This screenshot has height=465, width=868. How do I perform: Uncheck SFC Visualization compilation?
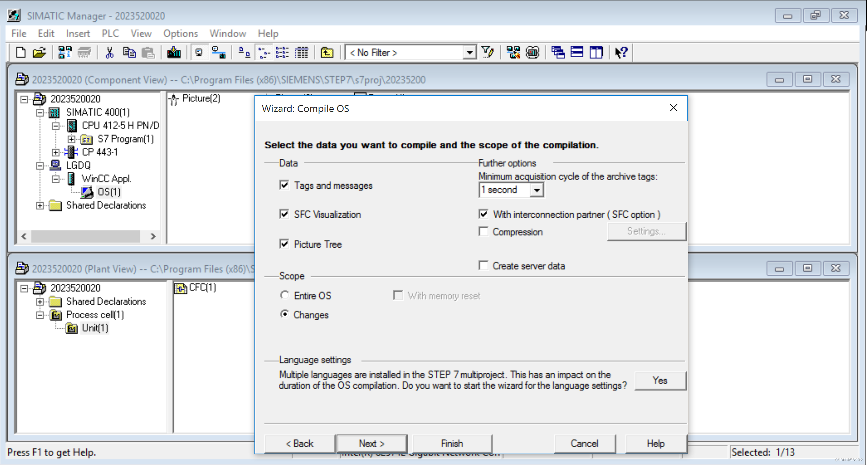(284, 214)
